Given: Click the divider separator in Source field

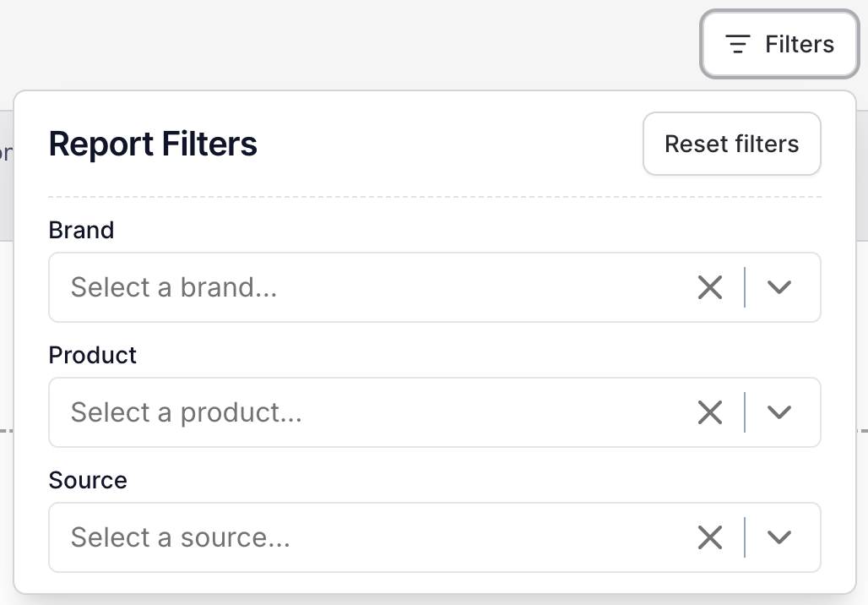Looking at the screenshot, I should click(x=746, y=537).
